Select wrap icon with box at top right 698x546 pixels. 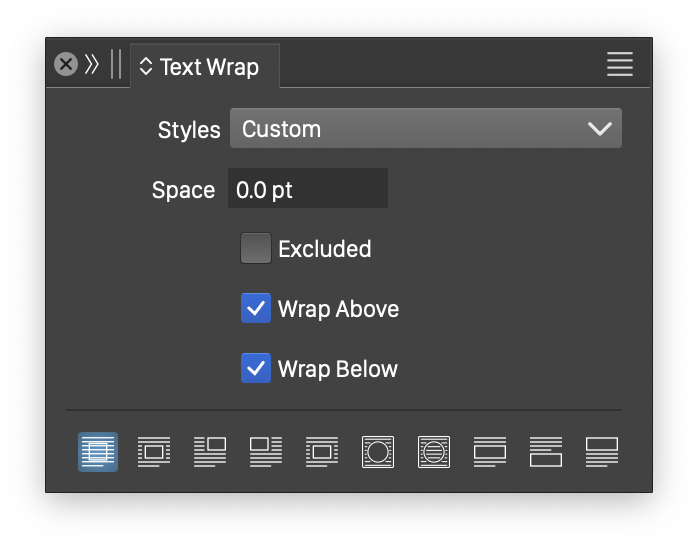(x=210, y=452)
